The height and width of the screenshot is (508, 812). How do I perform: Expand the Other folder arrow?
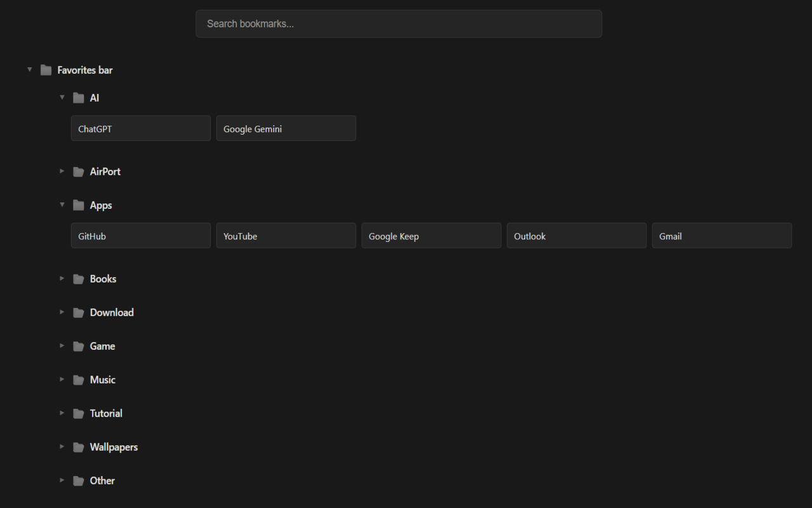[62, 480]
